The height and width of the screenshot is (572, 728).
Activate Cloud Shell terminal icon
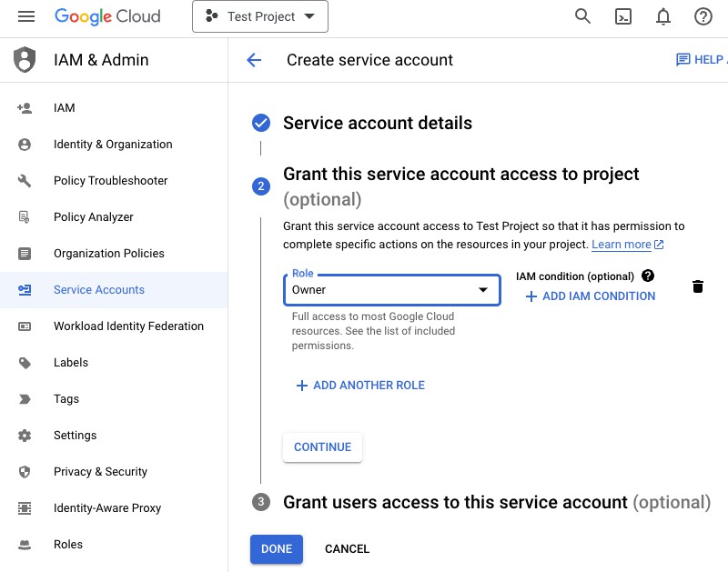[622, 16]
